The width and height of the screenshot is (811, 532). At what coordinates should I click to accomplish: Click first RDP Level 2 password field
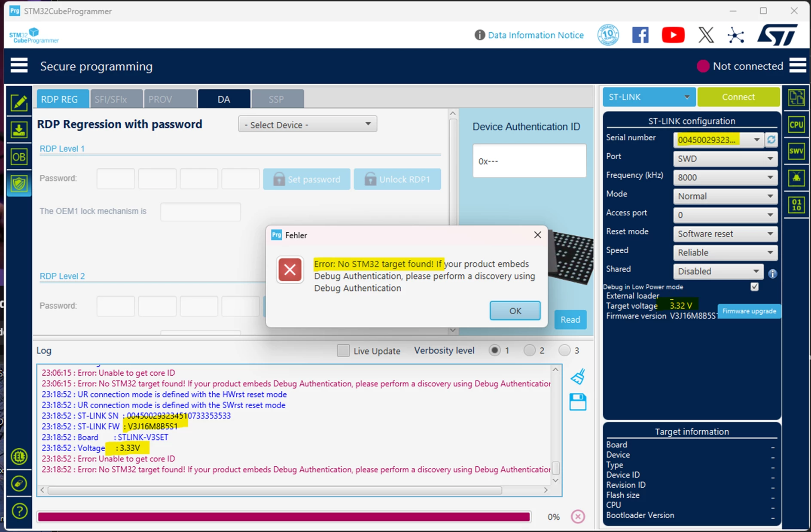[116, 306]
